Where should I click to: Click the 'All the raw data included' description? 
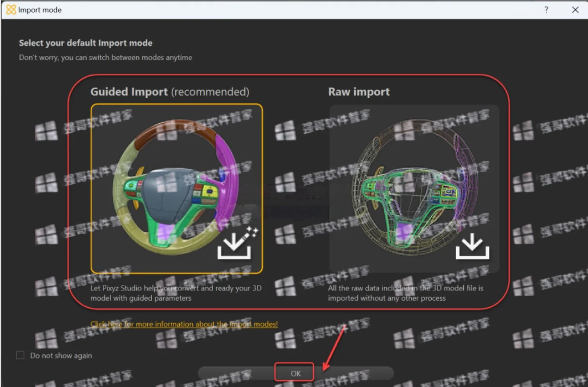point(406,293)
